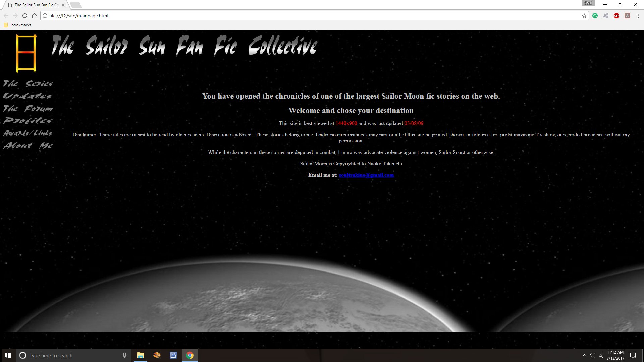Open the Chrome three-dot menu
Viewport: 644px width, 362px height.
638,16
